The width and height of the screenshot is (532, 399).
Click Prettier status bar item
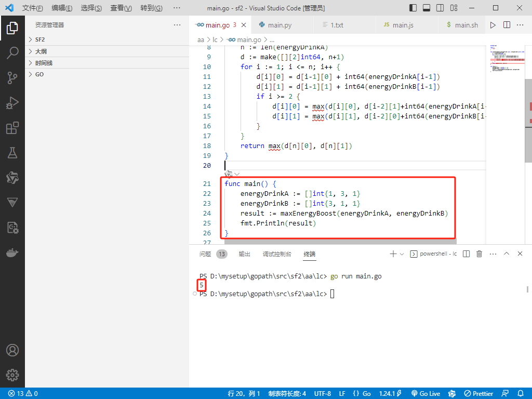478,394
